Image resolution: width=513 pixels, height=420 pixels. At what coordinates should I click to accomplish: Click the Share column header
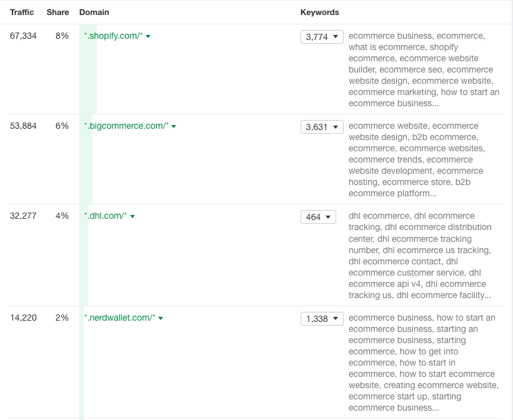pyautogui.click(x=57, y=12)
